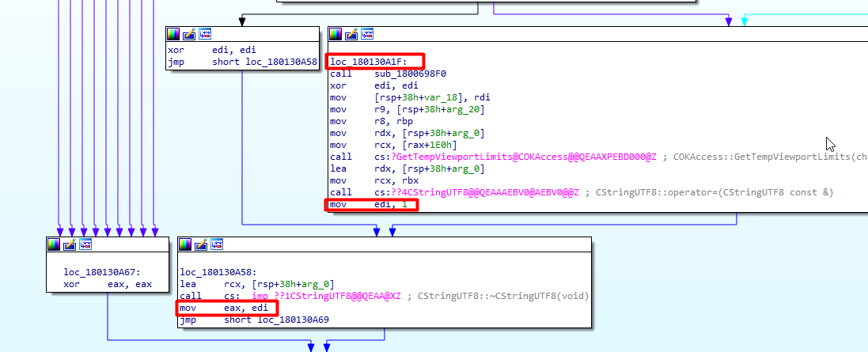The image size is (868, 352).
Task: Click edit pencil icon on jmp short loc_180130A58 node
Action: tap(189, 34)
